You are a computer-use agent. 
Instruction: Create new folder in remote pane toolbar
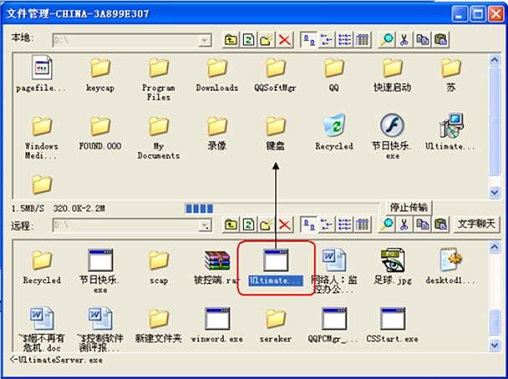tap(266, 225)
